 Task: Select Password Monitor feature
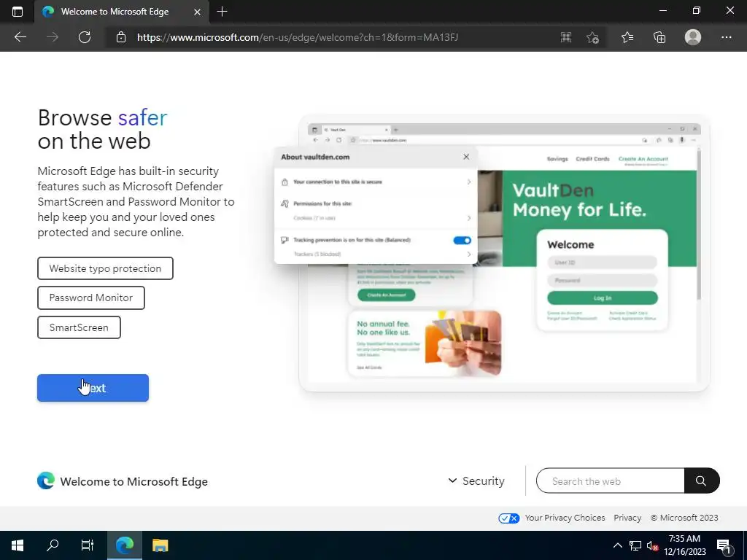[91, 297]
